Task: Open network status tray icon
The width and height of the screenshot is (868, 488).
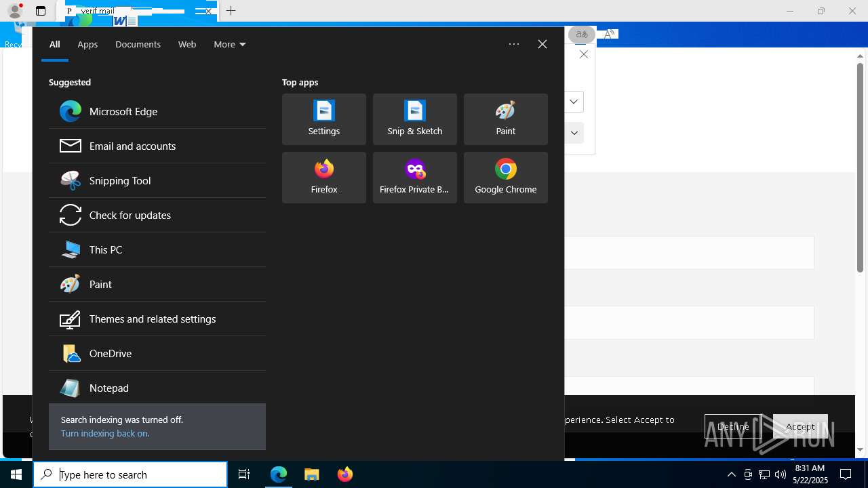Action: [x=764, y=474]
